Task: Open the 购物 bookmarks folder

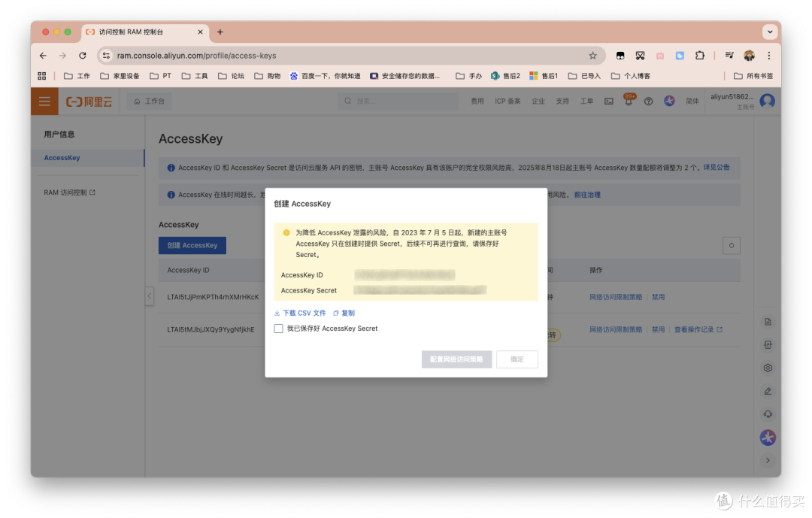Action: [x=267, y=76]
